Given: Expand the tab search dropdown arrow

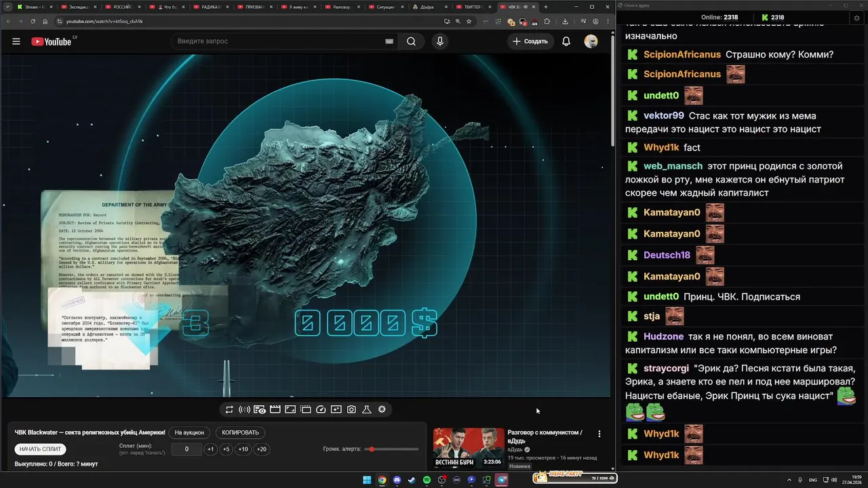Looking at the screenshot, I should pyautogui.click(x=7, y=7).
